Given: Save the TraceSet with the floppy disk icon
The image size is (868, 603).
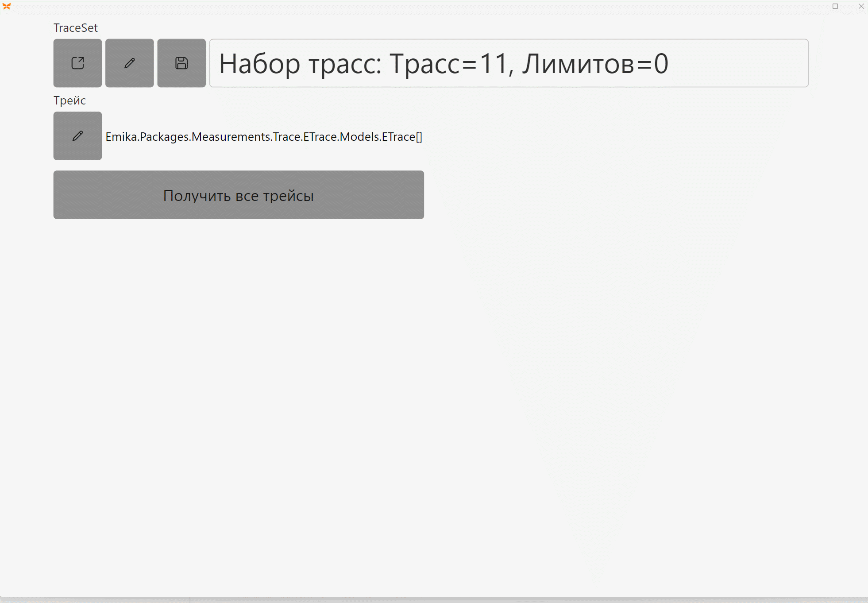Looking at the screenshot, I should click(181, 63).
